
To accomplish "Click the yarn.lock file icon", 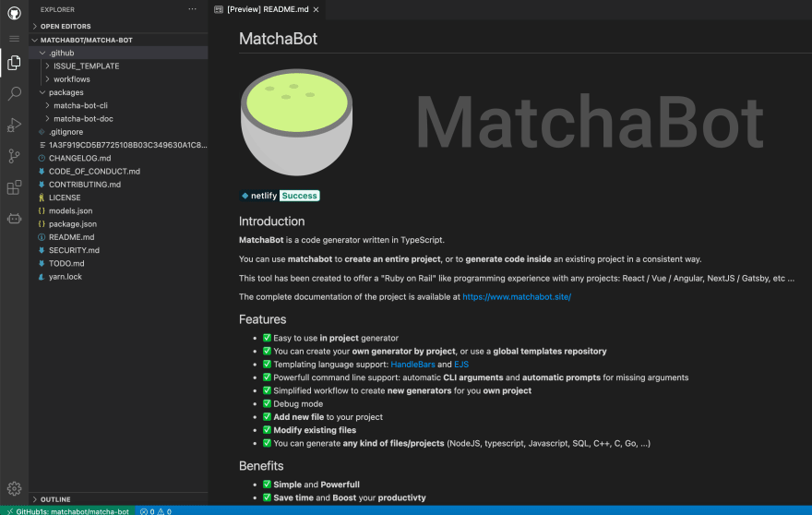I will [42, 277].
